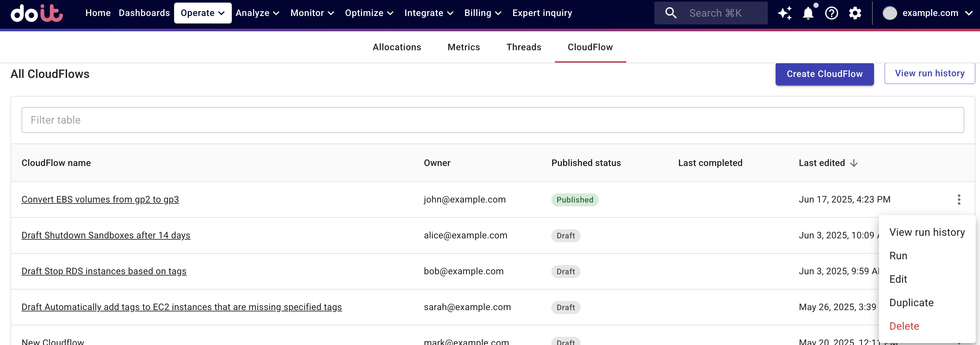Click date Jun 17, 2025, 4:23 PM

(x=845, y=199)
